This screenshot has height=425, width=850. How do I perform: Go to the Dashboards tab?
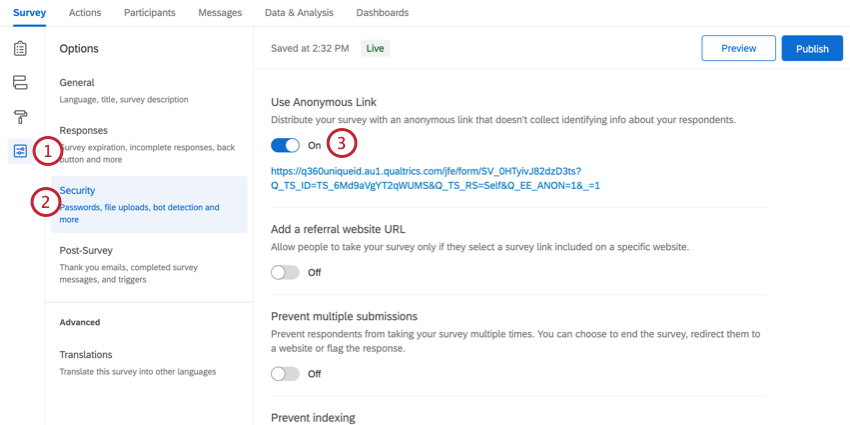pyautogui.click(x=382, y=12)
